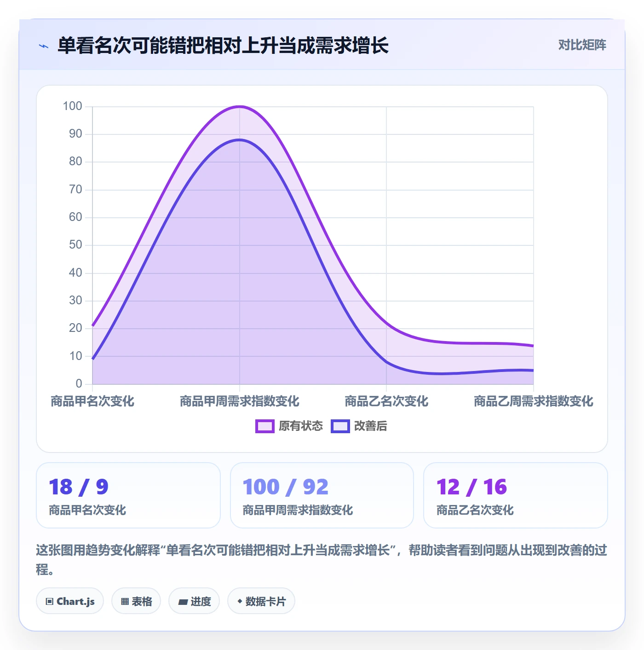Click the y-axis value 20
Viewport: 644px width, 650px height.
pyautogui.click(x=75, y=328)
